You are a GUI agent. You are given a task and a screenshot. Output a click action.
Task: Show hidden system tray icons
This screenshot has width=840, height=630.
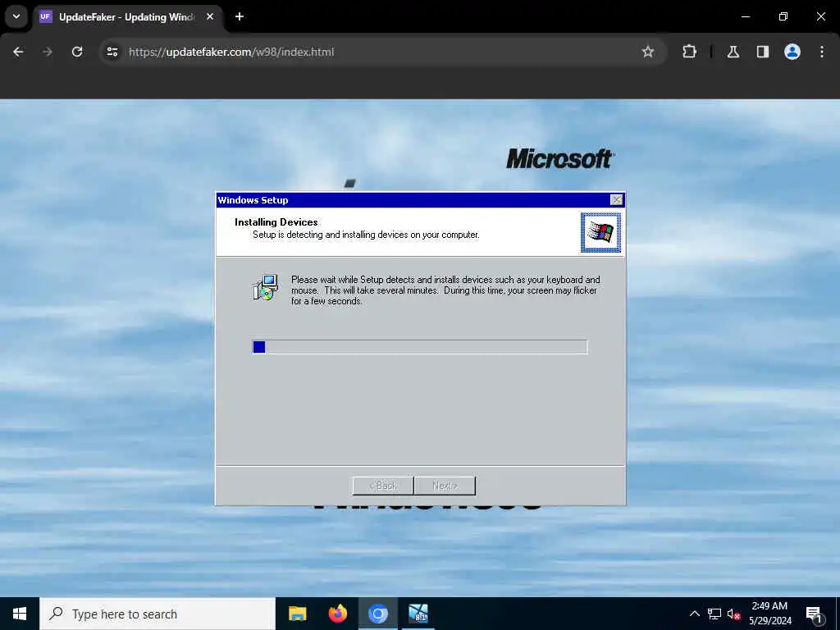tap(694, 614)
